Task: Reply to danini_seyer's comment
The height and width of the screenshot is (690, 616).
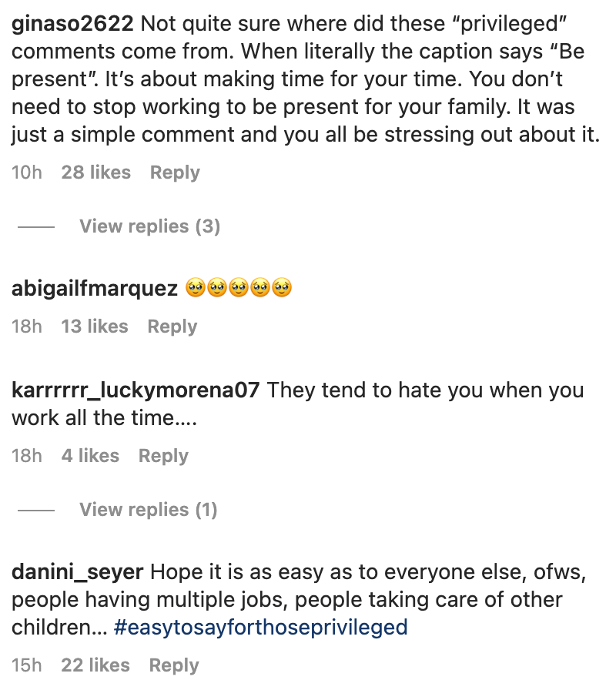Action: [x=174, y=665]
